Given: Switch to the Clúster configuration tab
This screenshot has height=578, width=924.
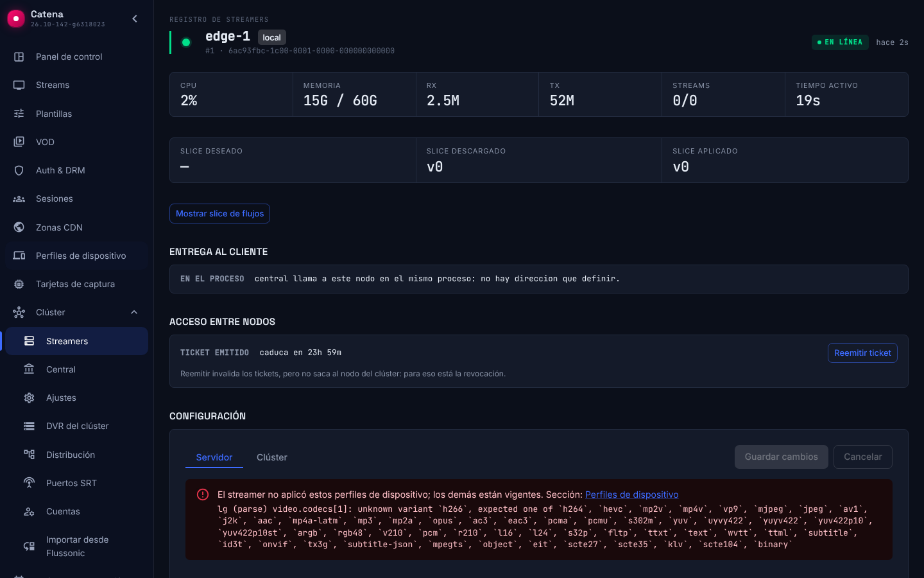Looking at the screenshot, I should tap(272, 457).
